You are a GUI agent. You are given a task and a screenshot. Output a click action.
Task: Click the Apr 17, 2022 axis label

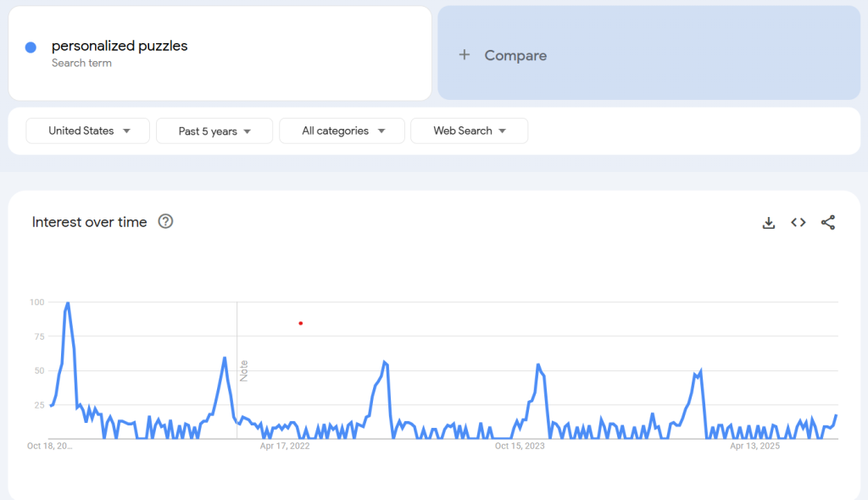tap(285, 446)
